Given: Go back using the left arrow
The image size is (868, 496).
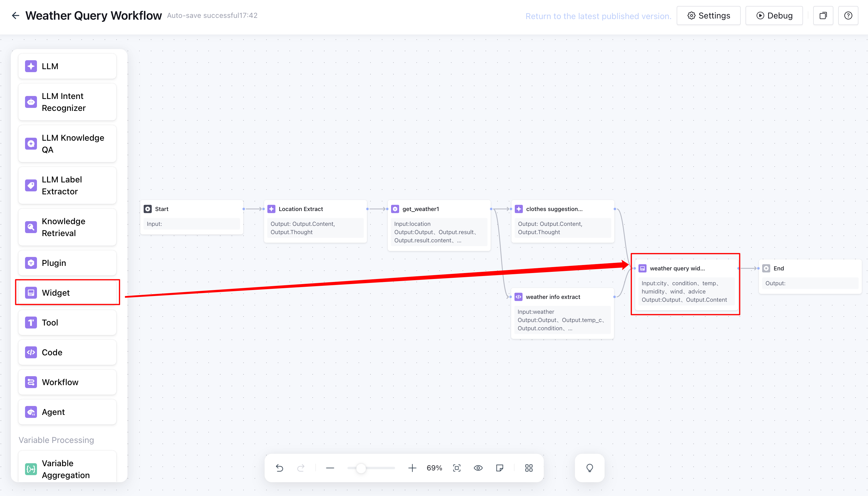Looking at the screenshot, I should 15,16.
